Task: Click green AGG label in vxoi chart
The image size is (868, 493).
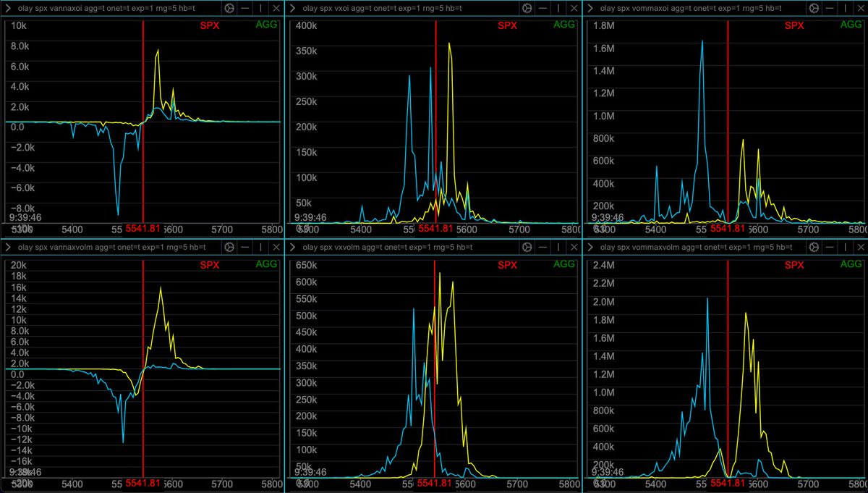Action: 564,25
